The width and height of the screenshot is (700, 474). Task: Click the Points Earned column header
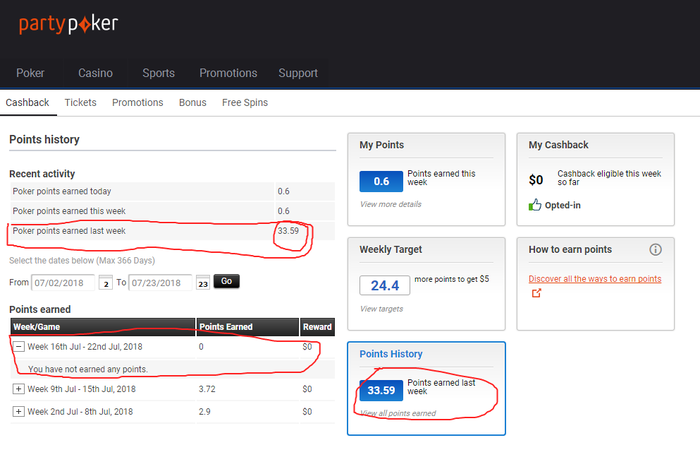248,327
